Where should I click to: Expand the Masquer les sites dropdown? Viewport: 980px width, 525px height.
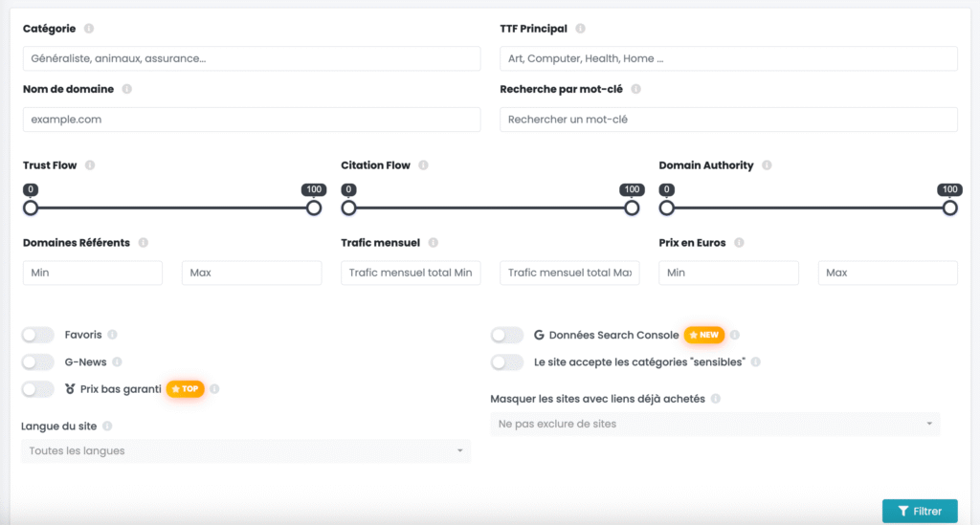pos(715,424)
